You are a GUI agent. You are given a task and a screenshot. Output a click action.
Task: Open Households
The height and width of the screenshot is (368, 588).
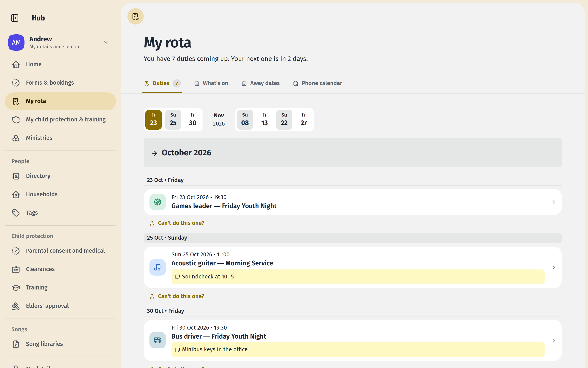point(60,194)
